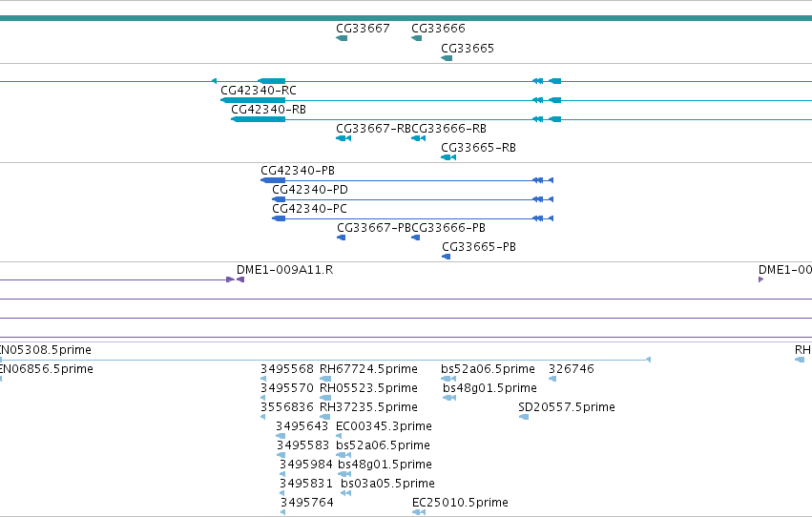Select the CG33667 gene arrow glyph
Viewport: 812px width, 517px height.
pos(342,38)
